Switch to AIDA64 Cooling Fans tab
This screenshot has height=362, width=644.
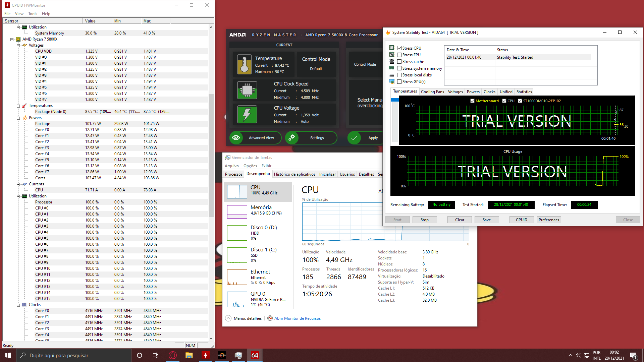(432, 92)
